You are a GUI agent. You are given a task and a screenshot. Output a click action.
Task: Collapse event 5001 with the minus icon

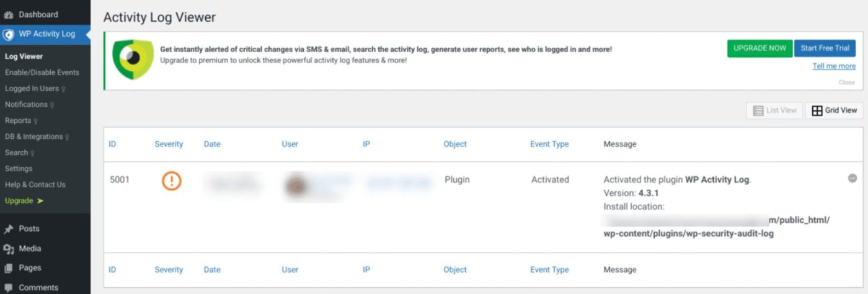point(852,178)
